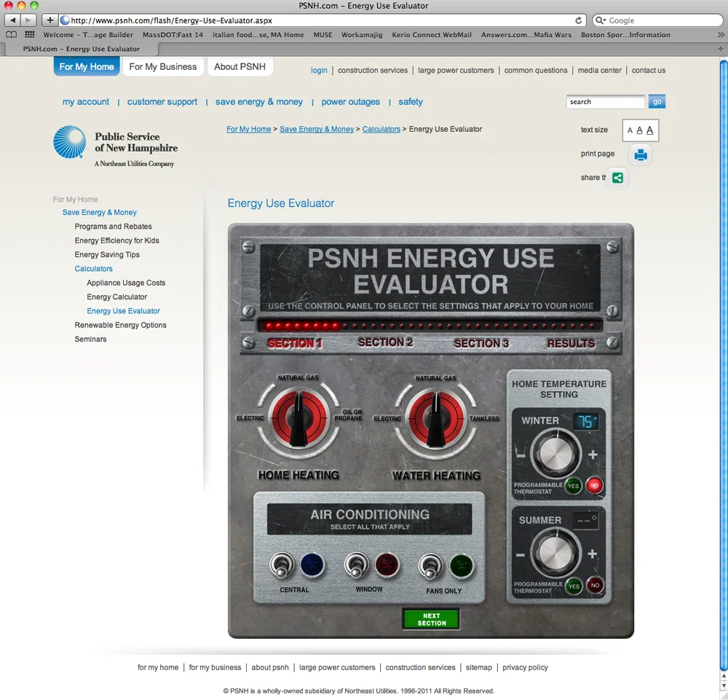The width and height of the screenshot is (728, 700).
Task: Open Programs and Rebates sidebar link
Action: pyautogui.click(x=114, y=227)
